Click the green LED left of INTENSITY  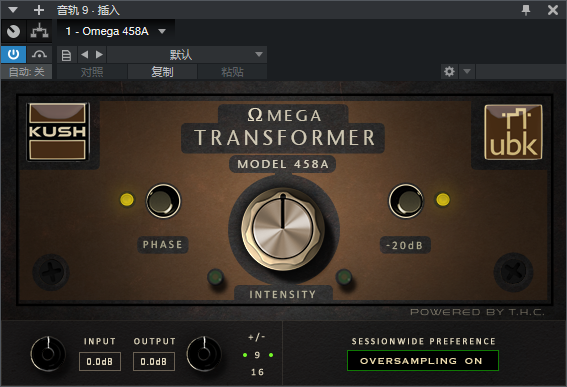tap(215, 277)
